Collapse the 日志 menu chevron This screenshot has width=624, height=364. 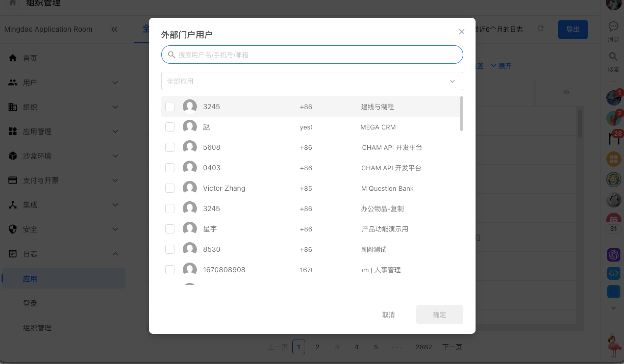pyautogui.click(x=115, y=254)
